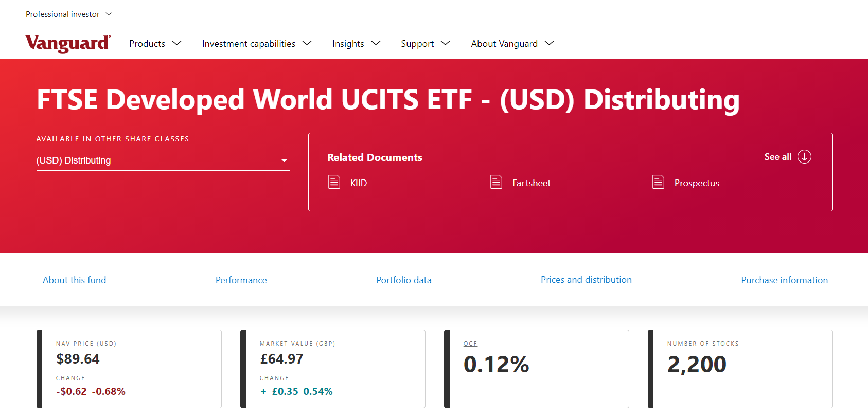
Task: Click the See all download arrow icon
Action: pos(804,157)
